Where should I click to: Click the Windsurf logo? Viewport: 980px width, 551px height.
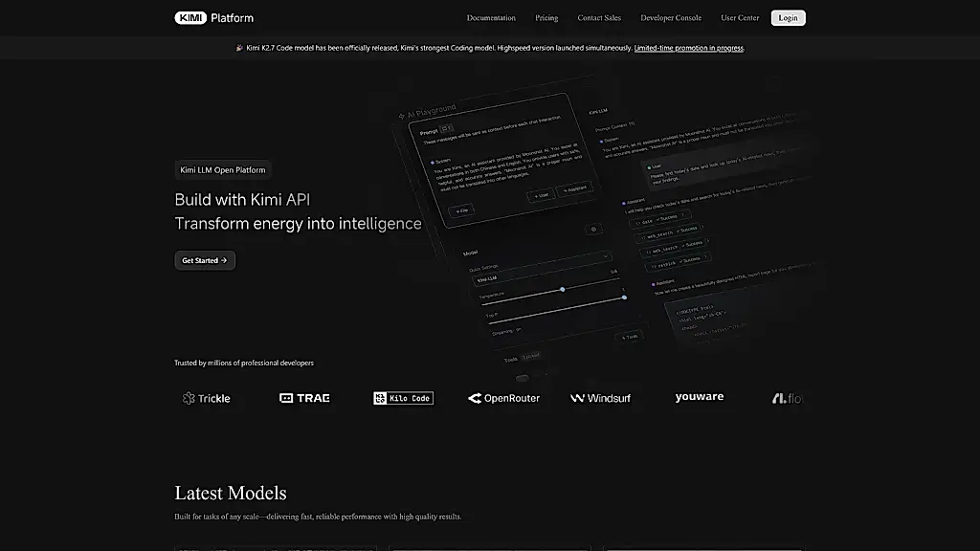pos(600,398)
